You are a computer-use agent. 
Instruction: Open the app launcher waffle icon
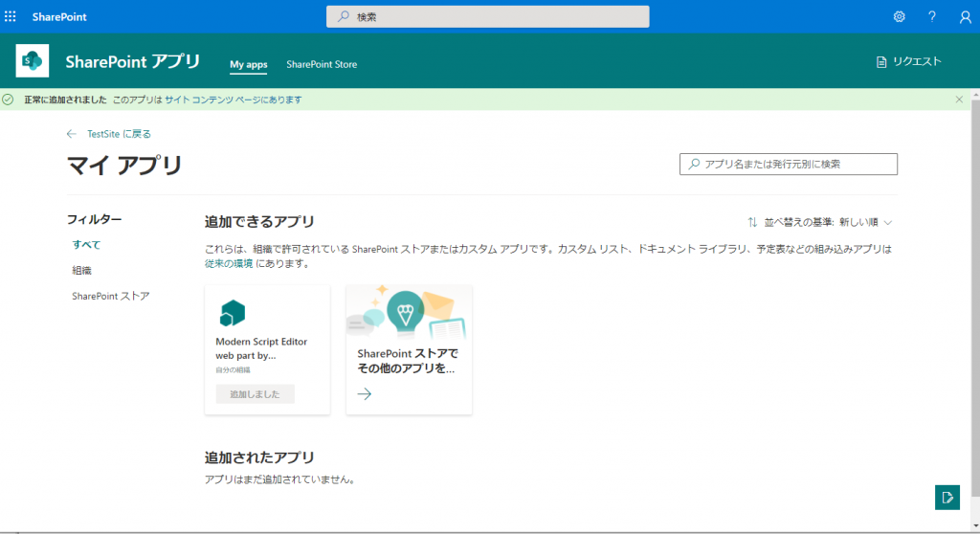(10, 17)
